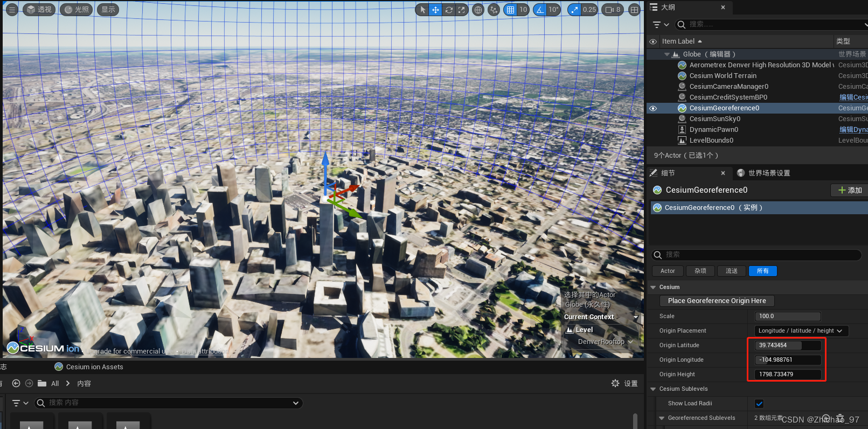Select CesiumCameraManager0 in outliner

pyautogui.click(x=729, y=87)
